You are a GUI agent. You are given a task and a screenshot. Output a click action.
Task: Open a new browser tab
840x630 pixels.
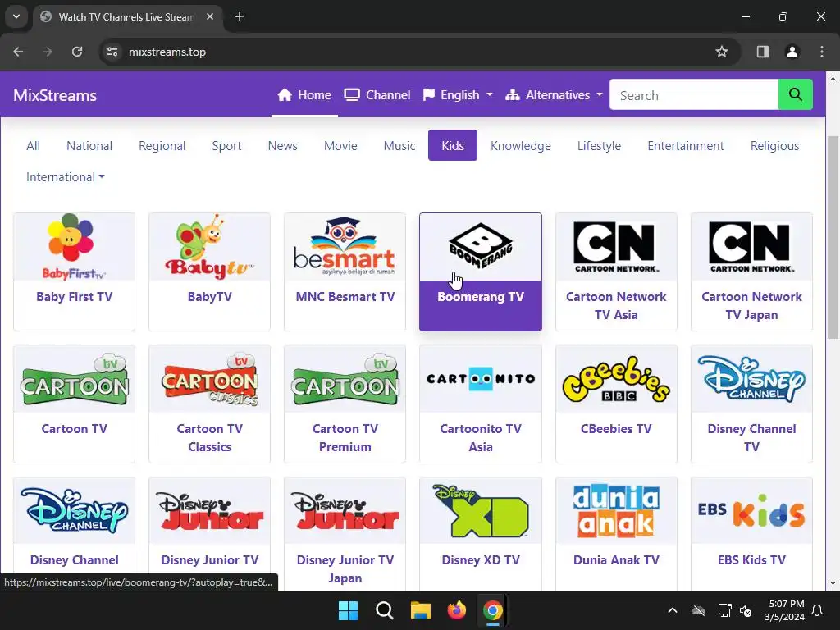(x=240, y=16)
